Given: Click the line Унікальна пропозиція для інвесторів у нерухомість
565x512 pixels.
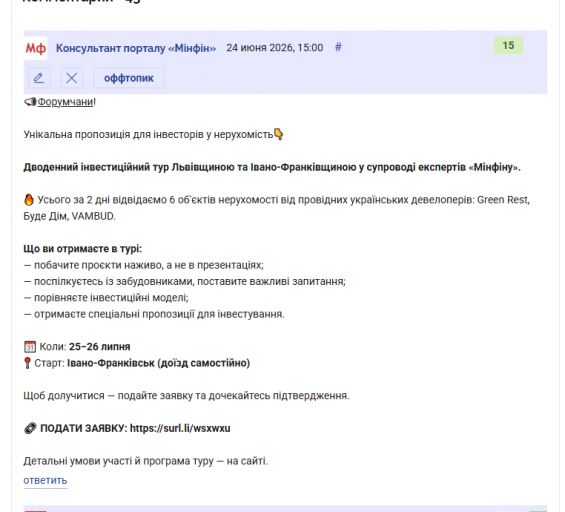Looking at the screenshot, I should [x=148, y=134].
